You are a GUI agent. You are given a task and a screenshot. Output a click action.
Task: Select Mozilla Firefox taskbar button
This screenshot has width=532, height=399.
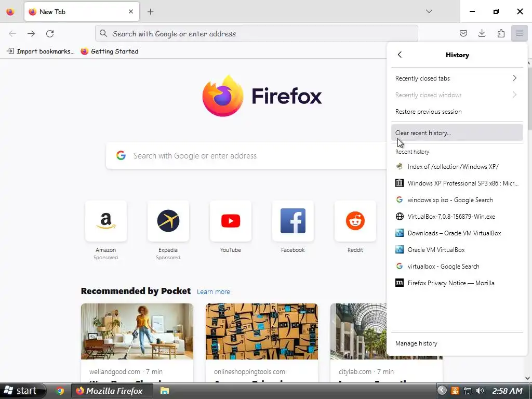112,391
